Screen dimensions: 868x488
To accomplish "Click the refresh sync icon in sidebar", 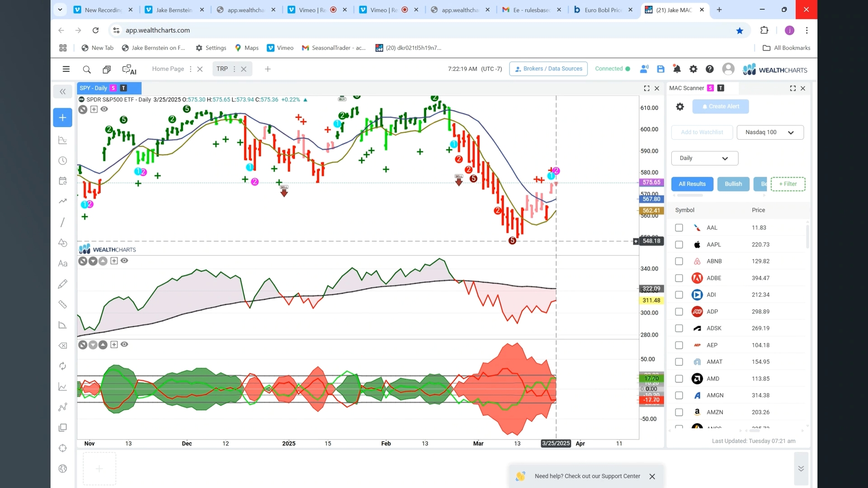I will coord(63,366).
